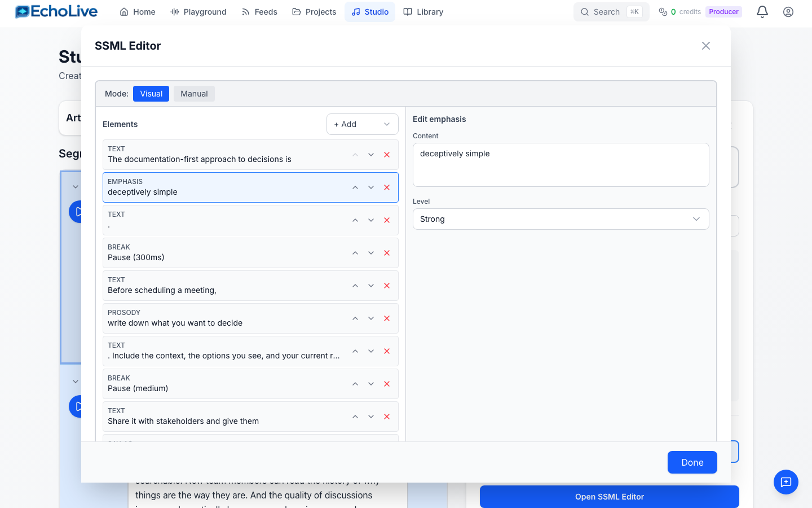The image size is (812, 508).
Task: Close the SSML Editor dialog
Action: click(705, 46)
